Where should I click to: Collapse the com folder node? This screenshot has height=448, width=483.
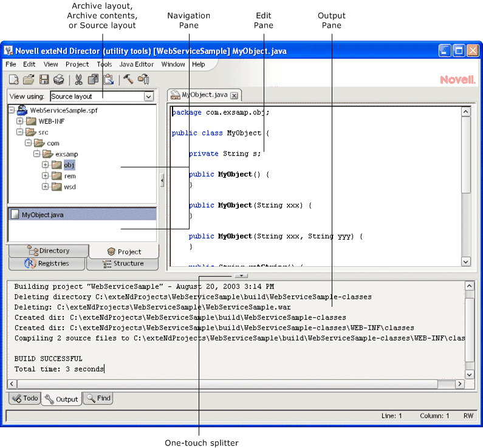click(x=29, y=143)
